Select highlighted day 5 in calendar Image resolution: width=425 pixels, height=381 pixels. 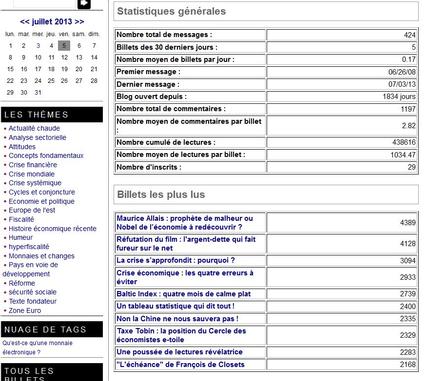[x=64, y=46]
